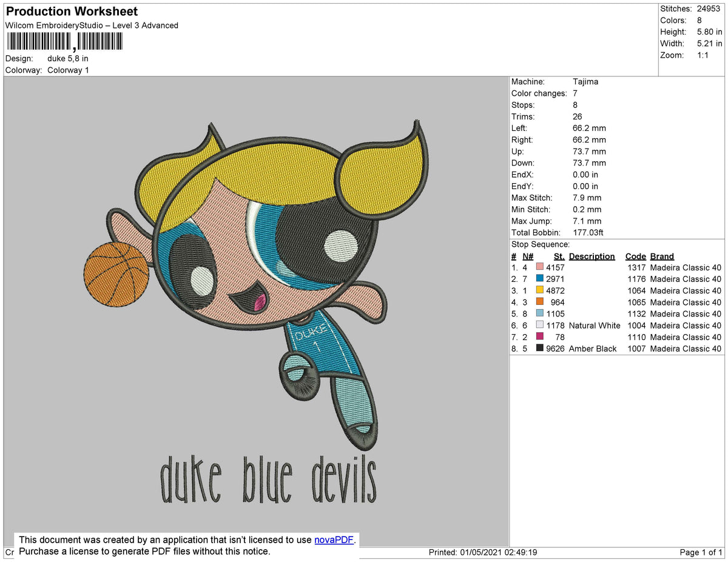Click the Width value 5.21 in
728x562 pixels.
tap(709, 44)
